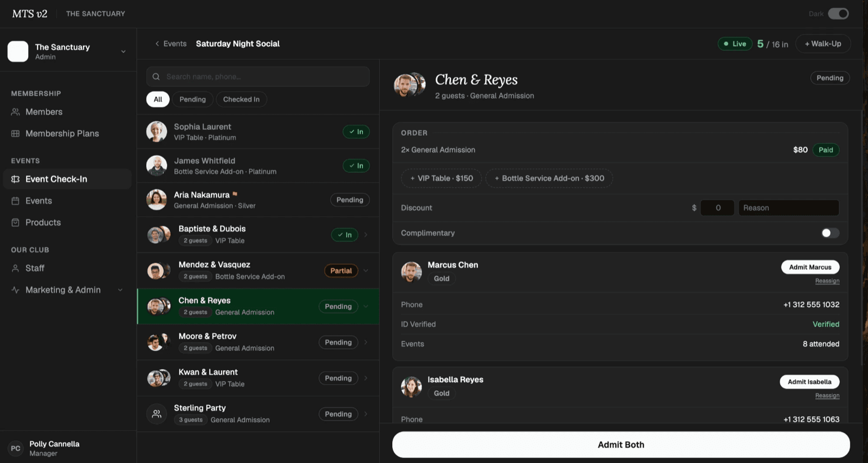Click Marcus Chen's profile photo in detail panel
This screenshot has height=463, width=868.
(411, 271)
